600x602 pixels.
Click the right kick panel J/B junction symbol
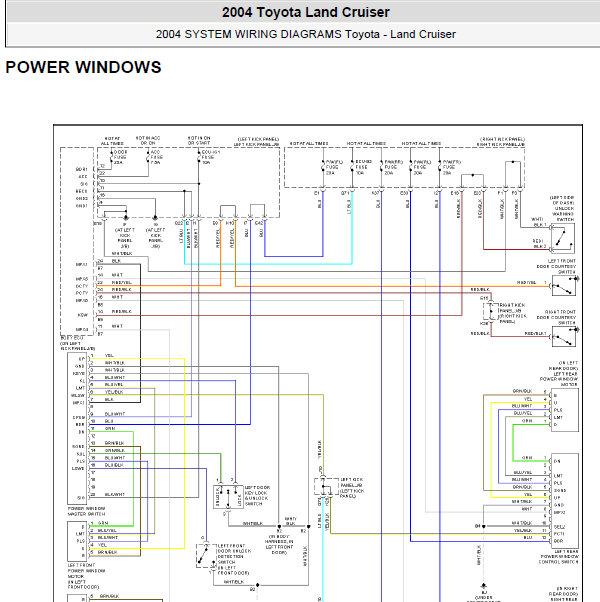pos(491,311)
